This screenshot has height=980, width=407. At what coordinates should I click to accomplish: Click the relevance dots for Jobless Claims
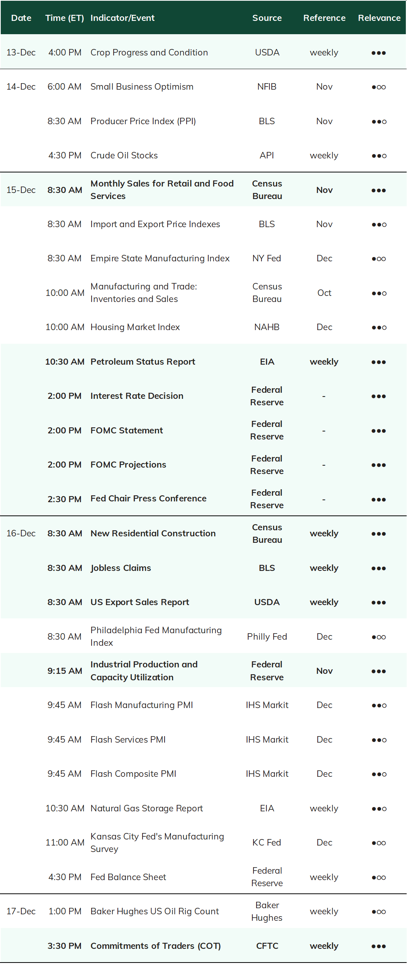tap(378, 568)
